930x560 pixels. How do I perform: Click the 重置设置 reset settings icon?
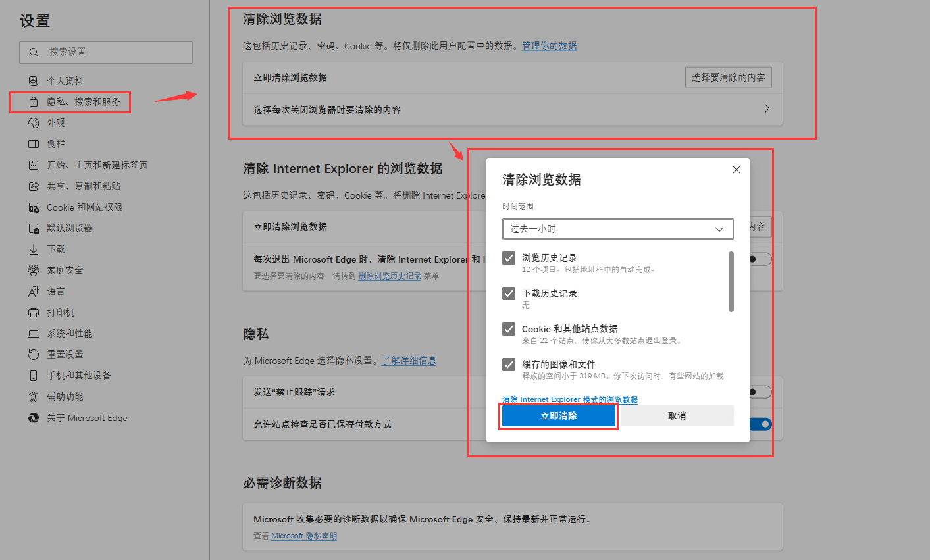[34, 354]
